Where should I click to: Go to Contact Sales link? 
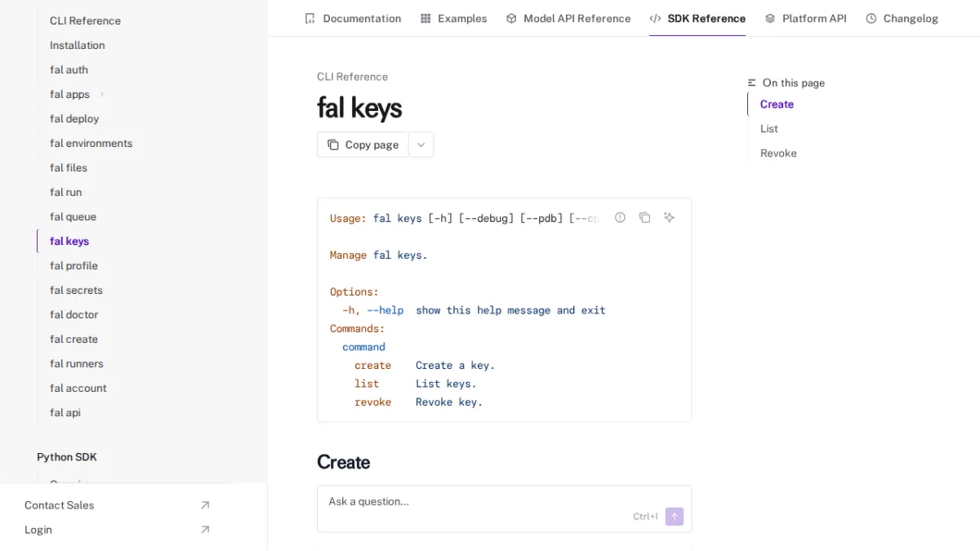[x=60, y=505]
